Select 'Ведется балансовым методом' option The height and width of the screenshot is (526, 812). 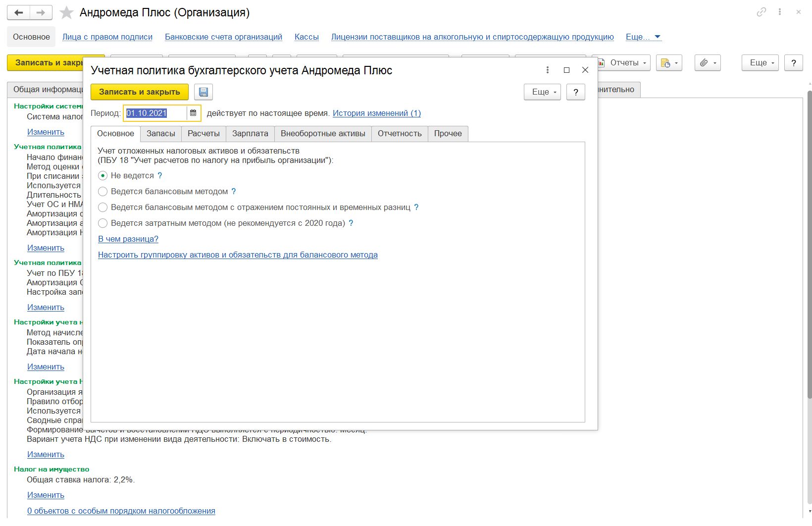coord(103,192)
